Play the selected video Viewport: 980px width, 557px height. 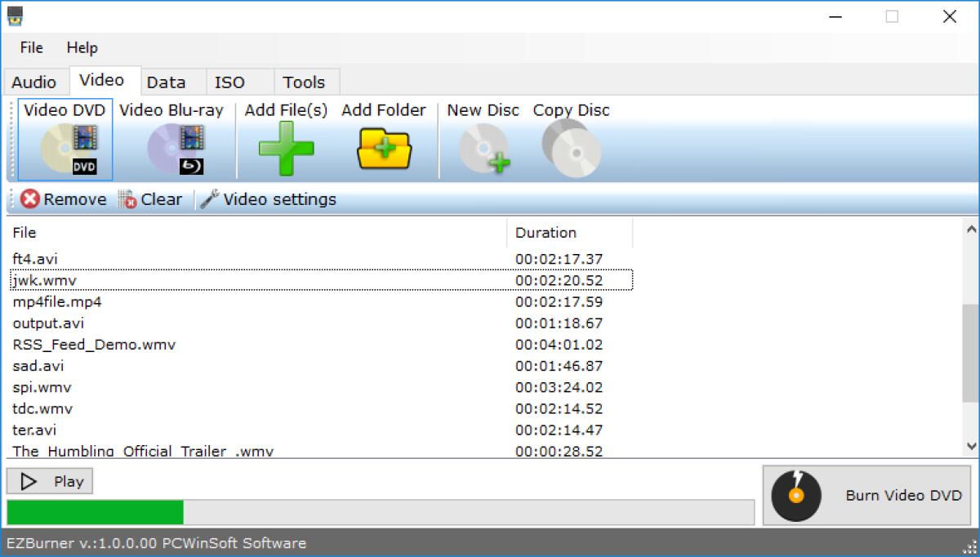click(x=49, y=480)
